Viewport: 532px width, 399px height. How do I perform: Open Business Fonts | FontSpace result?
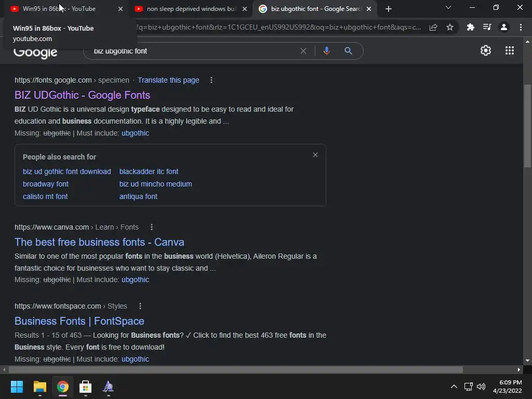pyautogui.click(x=79, y=321)
